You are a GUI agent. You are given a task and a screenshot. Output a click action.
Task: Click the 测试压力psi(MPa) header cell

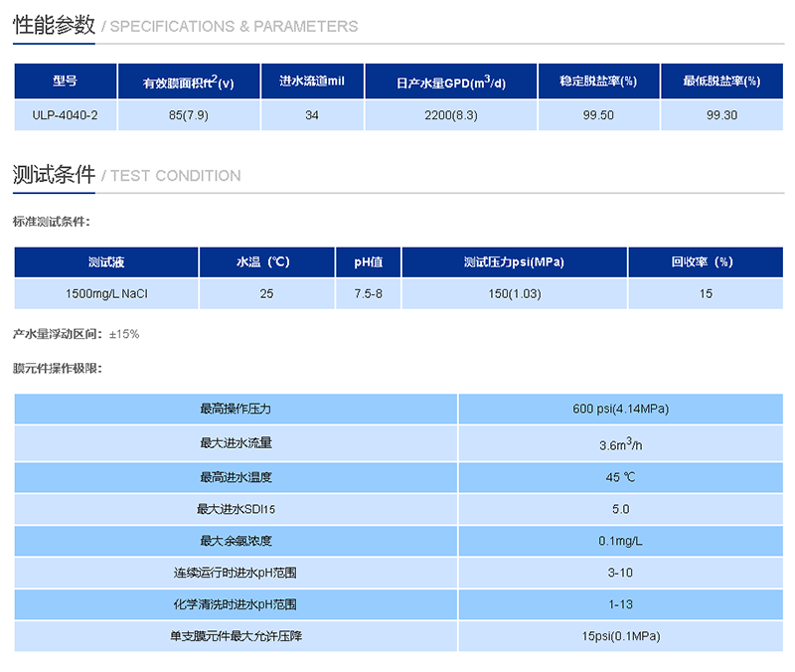[x=513, y=261]
